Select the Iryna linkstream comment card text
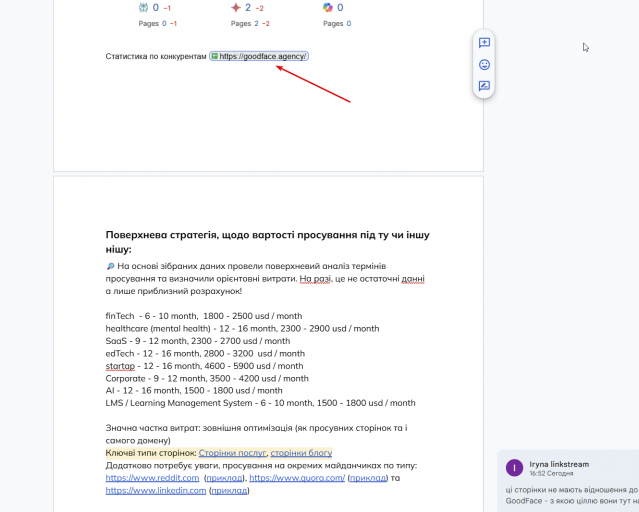 572,495
